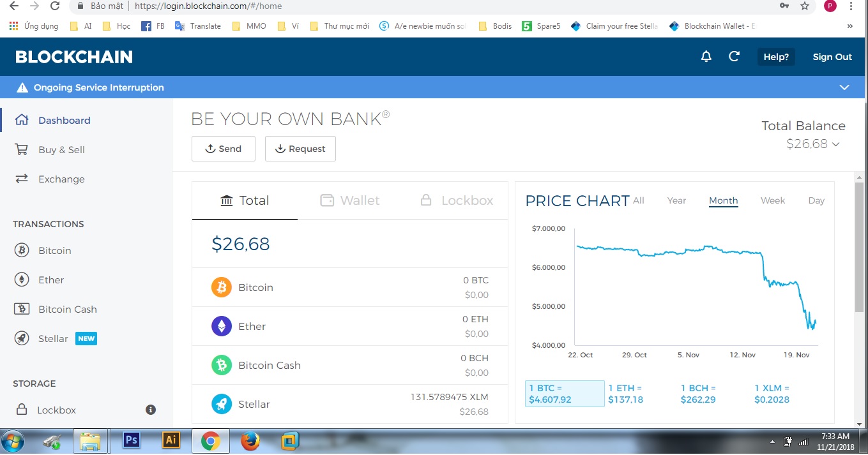This screenshot has width=868, height=455.
Task: Select the Year price chart range
Action: 676,200
